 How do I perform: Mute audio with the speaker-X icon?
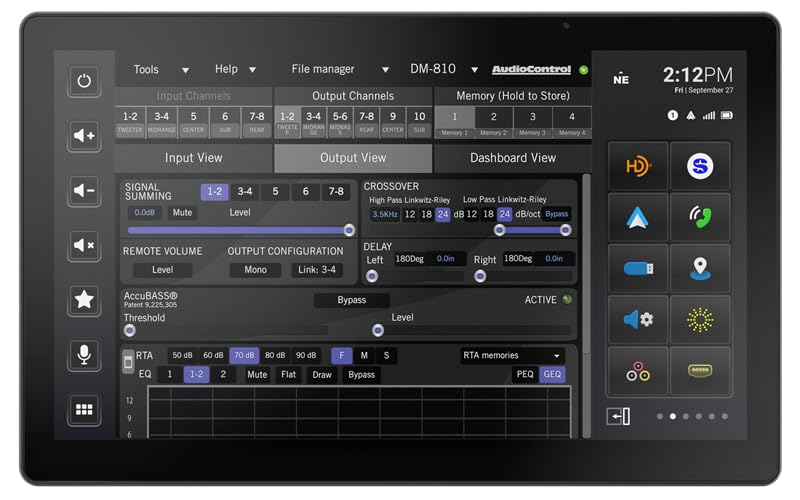pos(84,245)
